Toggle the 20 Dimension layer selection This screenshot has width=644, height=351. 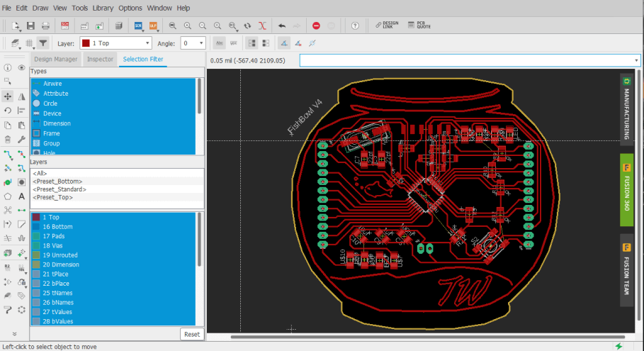62,264
